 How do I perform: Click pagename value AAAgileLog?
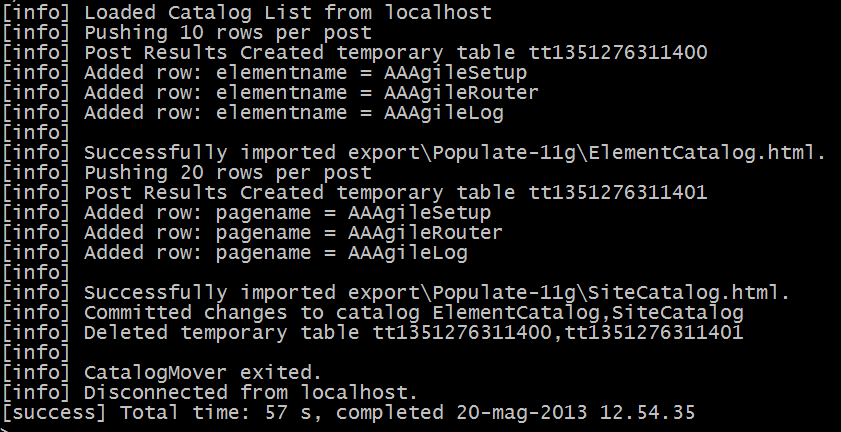click(x=408, y=253)
